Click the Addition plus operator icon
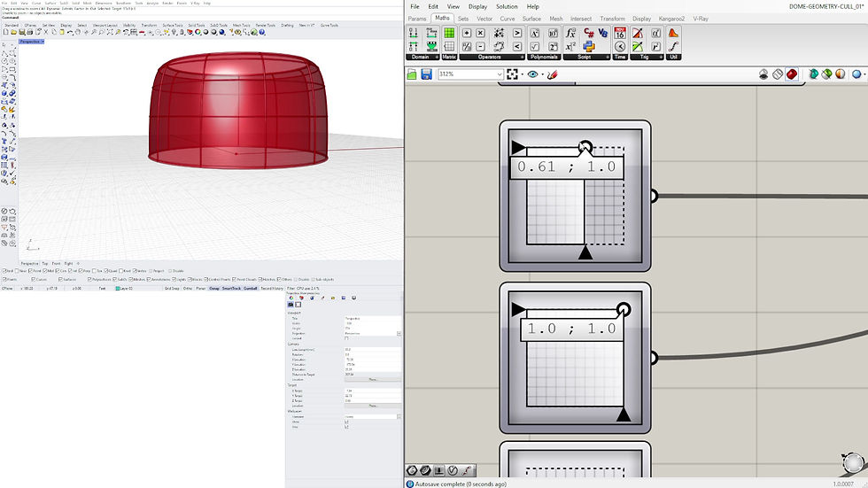This screenshot has height=488, width=868. point(467,33)
